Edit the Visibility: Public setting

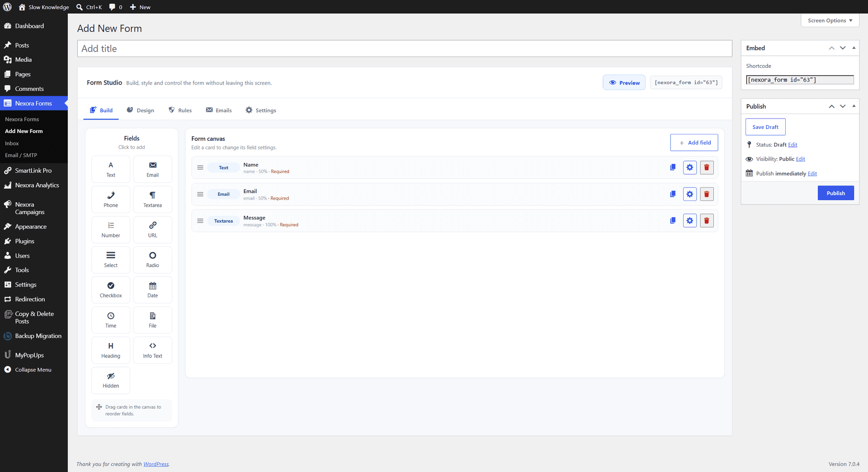(x=800, y=159)
